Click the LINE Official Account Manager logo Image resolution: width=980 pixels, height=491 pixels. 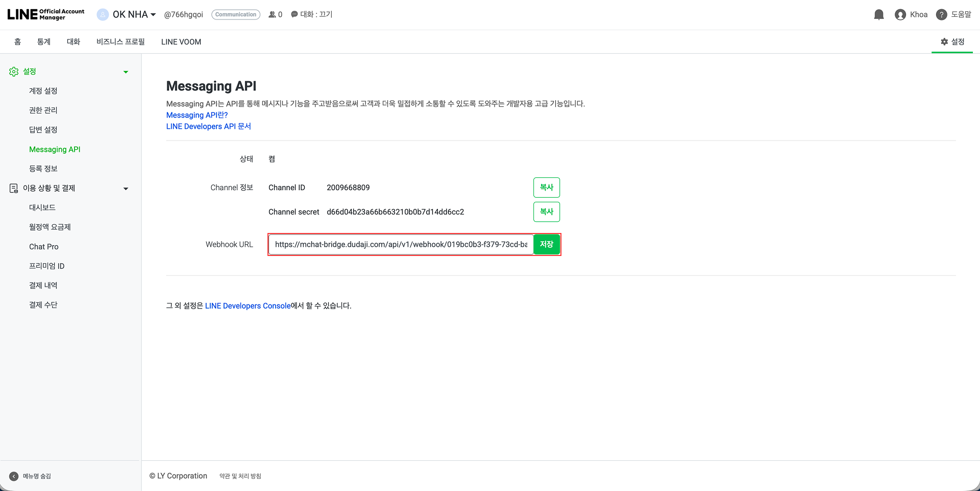(45, 14)
